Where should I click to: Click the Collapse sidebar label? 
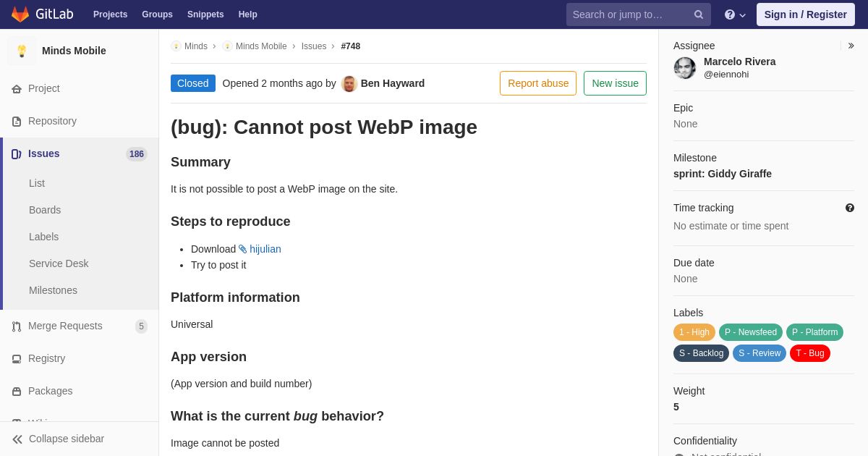[x=67, y=439]
